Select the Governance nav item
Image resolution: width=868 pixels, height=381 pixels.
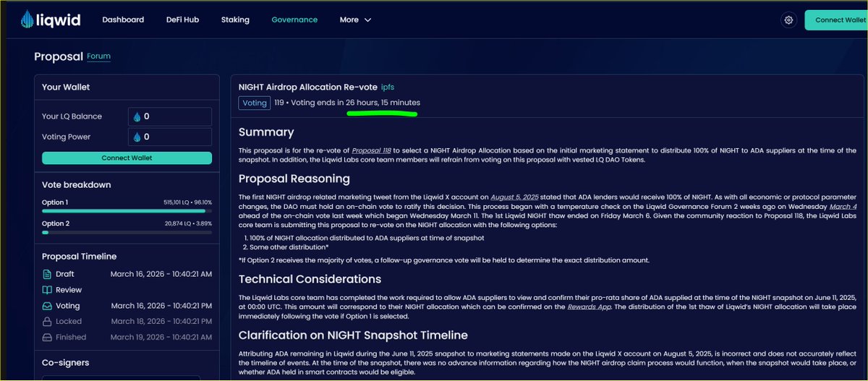click(x=294, y=20)
